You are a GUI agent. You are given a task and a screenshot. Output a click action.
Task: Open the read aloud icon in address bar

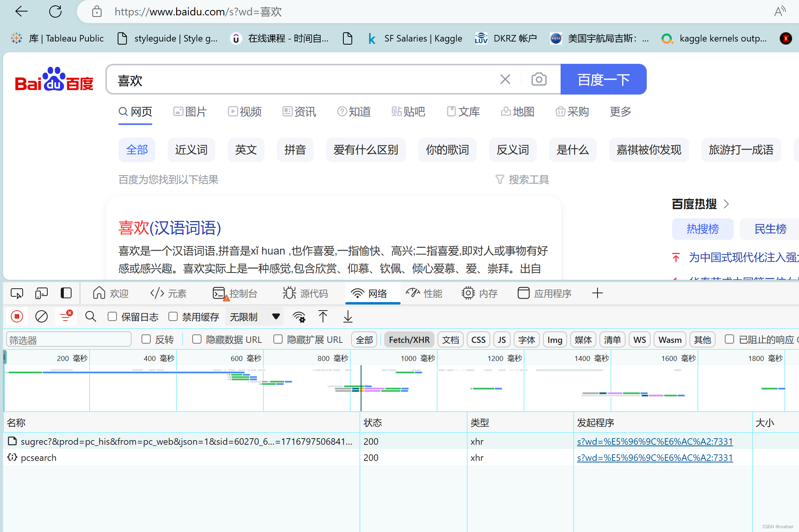(779, 12)
